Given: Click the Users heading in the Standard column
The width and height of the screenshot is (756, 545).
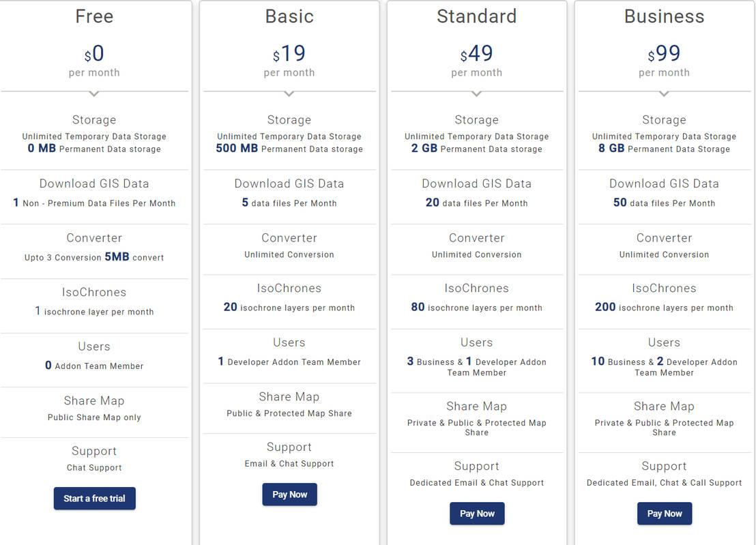Looking at the screenshot, I should tap(476, 342).
